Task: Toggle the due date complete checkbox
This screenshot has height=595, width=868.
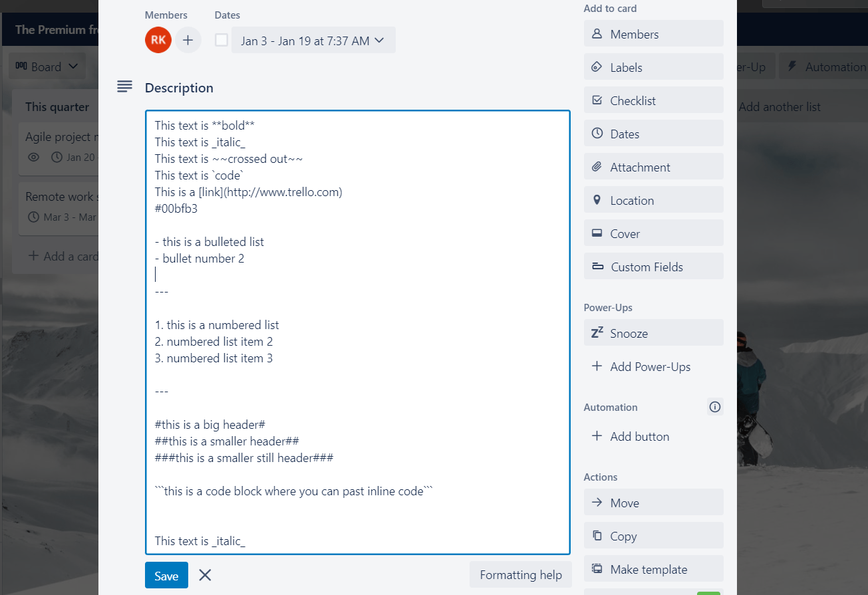Action: tap(221, 40)
